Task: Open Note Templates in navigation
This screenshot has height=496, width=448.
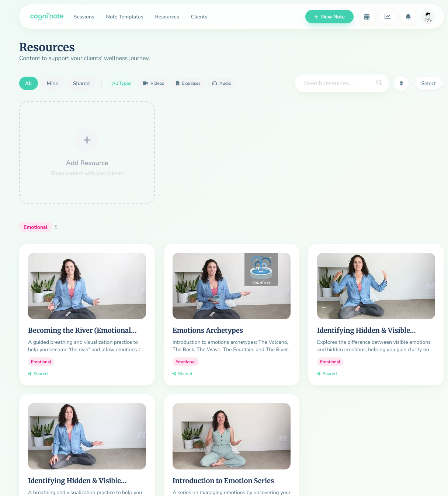Action: point(124,17)
